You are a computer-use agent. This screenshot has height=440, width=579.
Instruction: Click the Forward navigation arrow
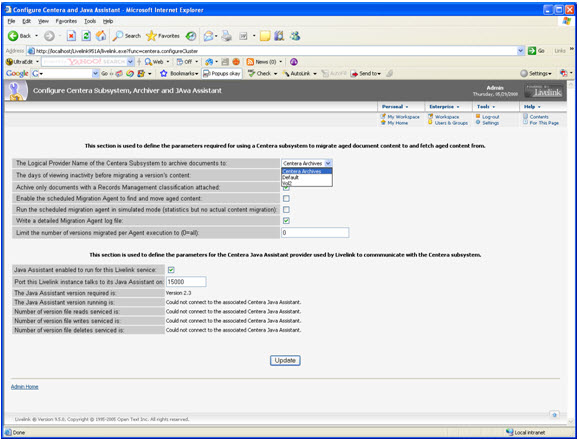(49, 36)
